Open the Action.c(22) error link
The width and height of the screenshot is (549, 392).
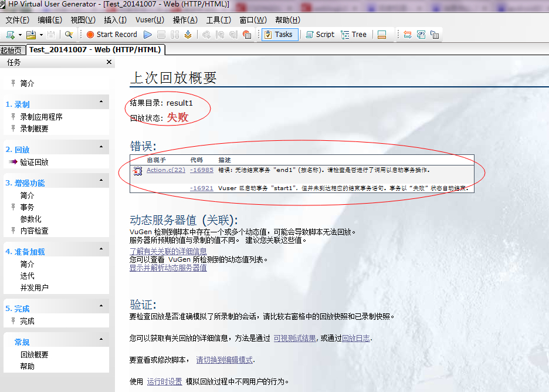165,170
